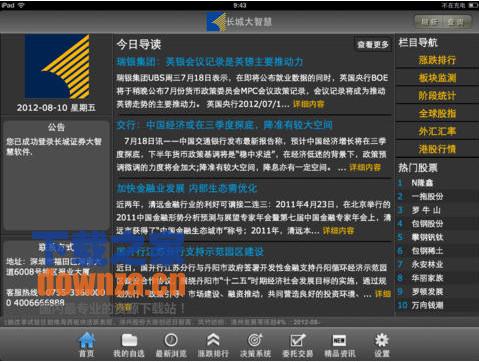This screenshot has width=479, height=362.
Task: Open the 加快金融业发展 内部生态需优化 headline
Action: point(187,188)
